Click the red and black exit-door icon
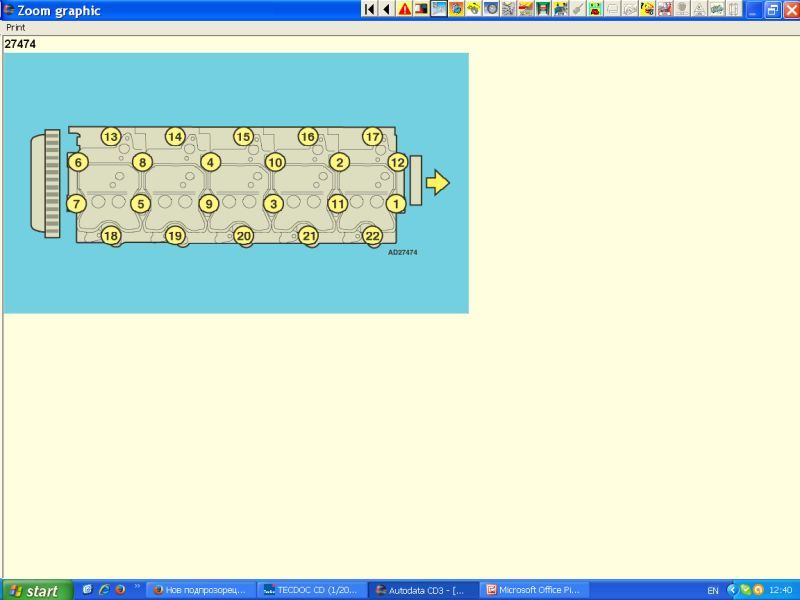 click(421, 9)
